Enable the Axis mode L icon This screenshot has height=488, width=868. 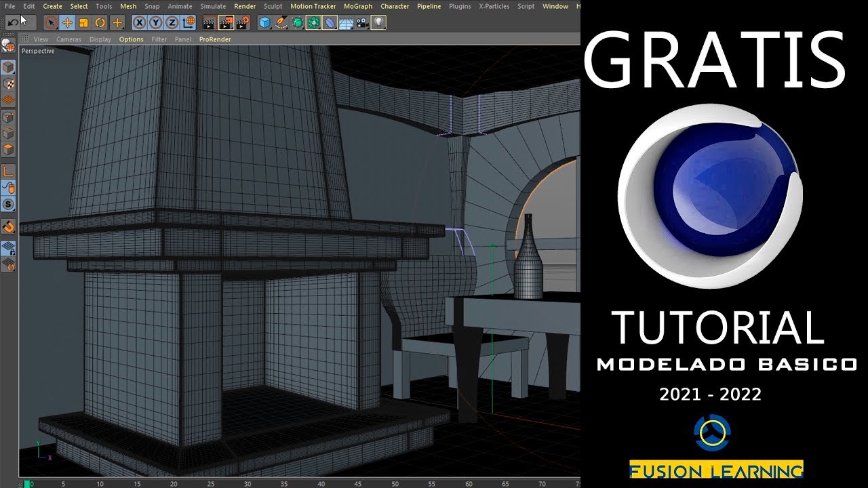click(8, 171)
